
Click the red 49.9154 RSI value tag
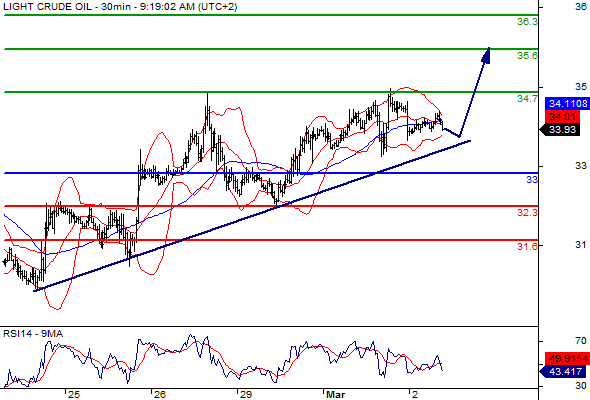[567, 358]
